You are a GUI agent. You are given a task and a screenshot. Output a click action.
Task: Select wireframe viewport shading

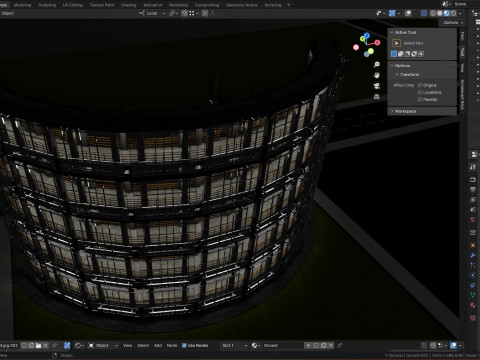coord(433,13)
